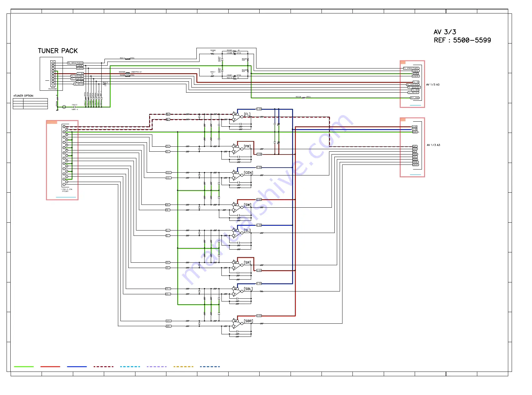Click RET_GND tag in upper right connector
532x395 pixels.
415,98
